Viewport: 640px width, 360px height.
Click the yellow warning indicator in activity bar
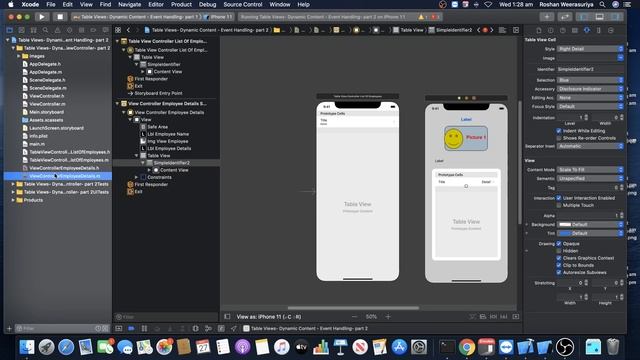point(421,17)
